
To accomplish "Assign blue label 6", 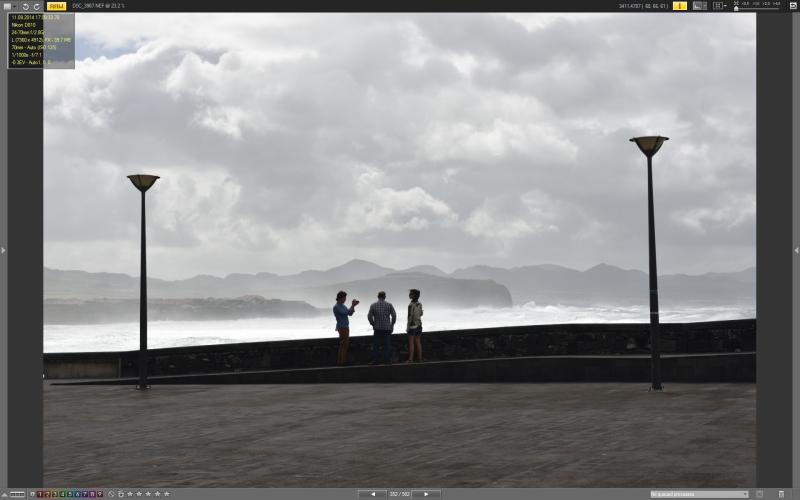I will point(78,494).
